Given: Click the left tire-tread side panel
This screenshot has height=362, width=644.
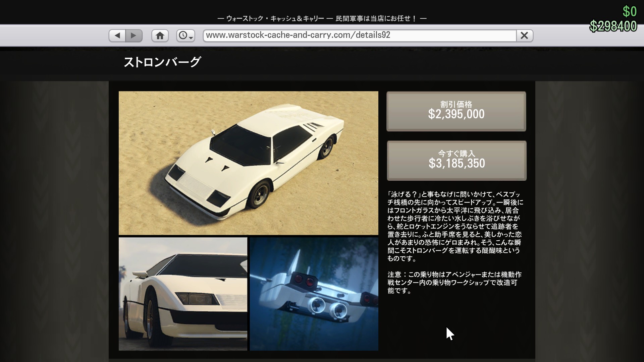Looking at the screenshot, I should [54, 218].
